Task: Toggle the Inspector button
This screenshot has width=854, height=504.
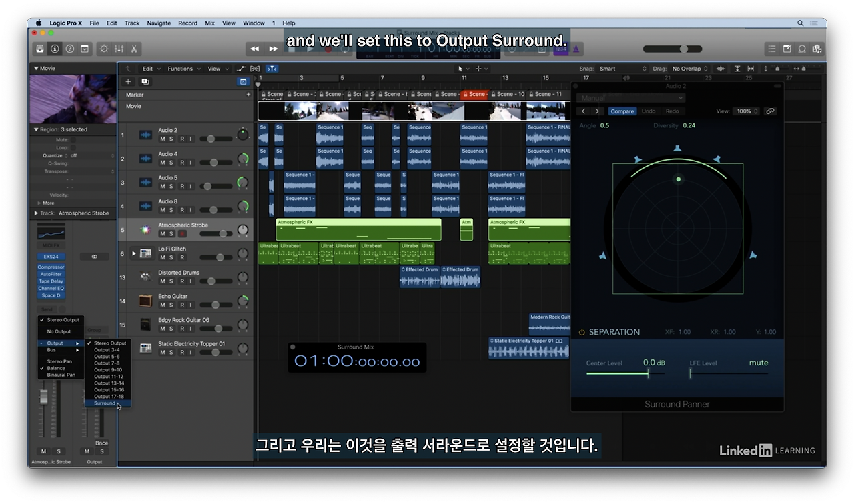Action: (55, 49)
